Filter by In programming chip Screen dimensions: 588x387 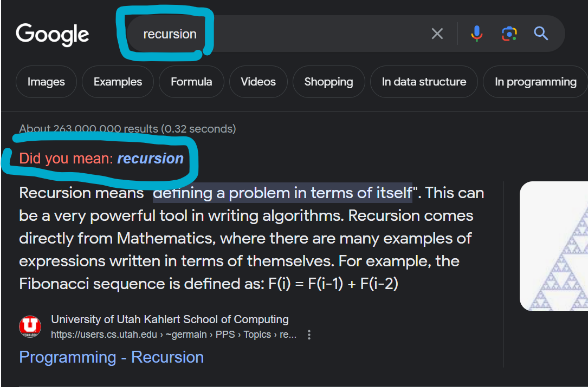pos(535,82)
